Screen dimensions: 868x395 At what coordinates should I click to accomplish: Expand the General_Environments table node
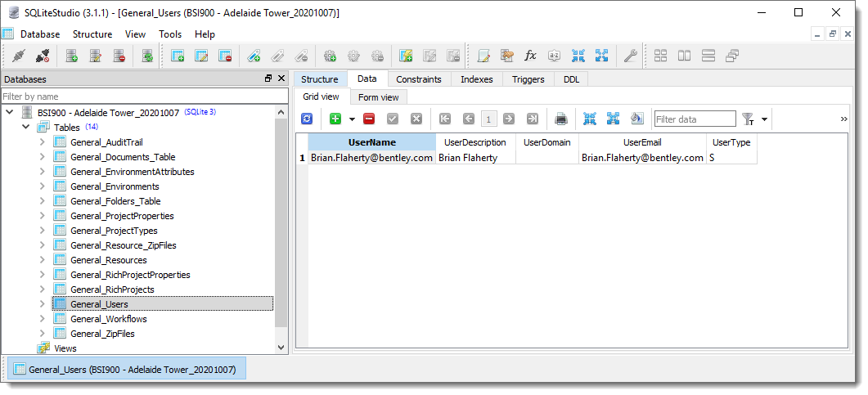point(42,186)
